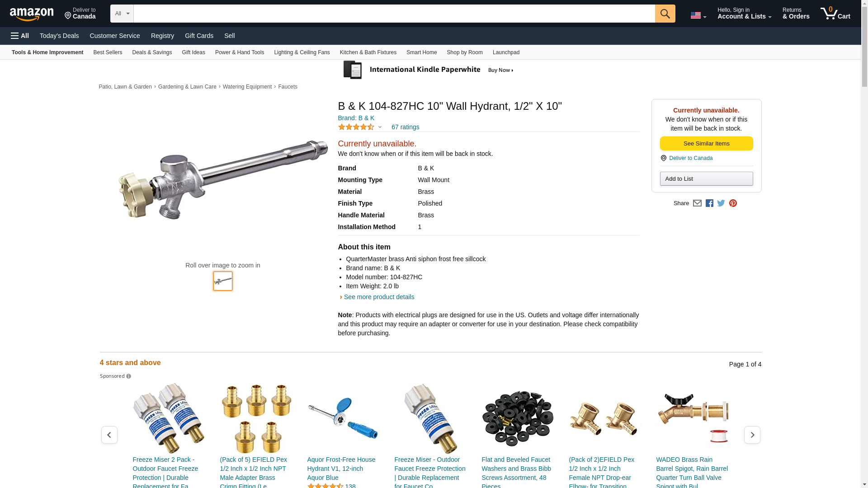Share product on Facebook icon

(x=709, y=203)
